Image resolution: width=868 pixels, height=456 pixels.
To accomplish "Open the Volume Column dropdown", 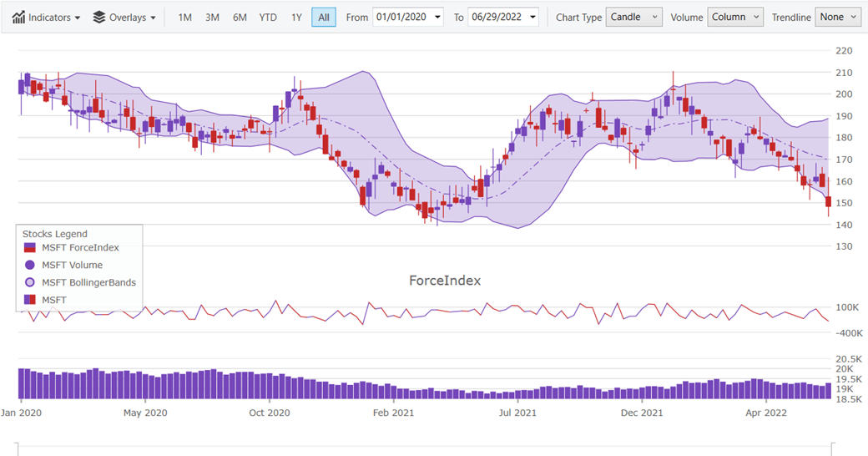I will click(x=735, y=18).
